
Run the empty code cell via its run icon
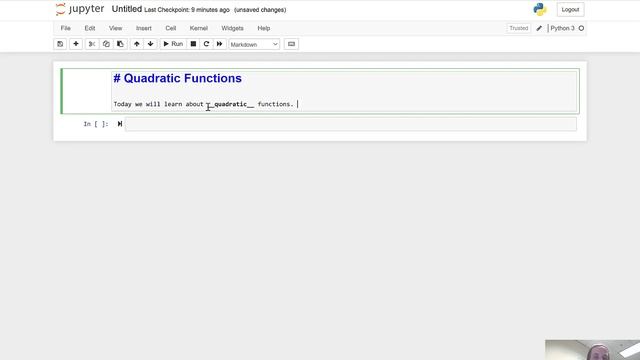point(120,124)
